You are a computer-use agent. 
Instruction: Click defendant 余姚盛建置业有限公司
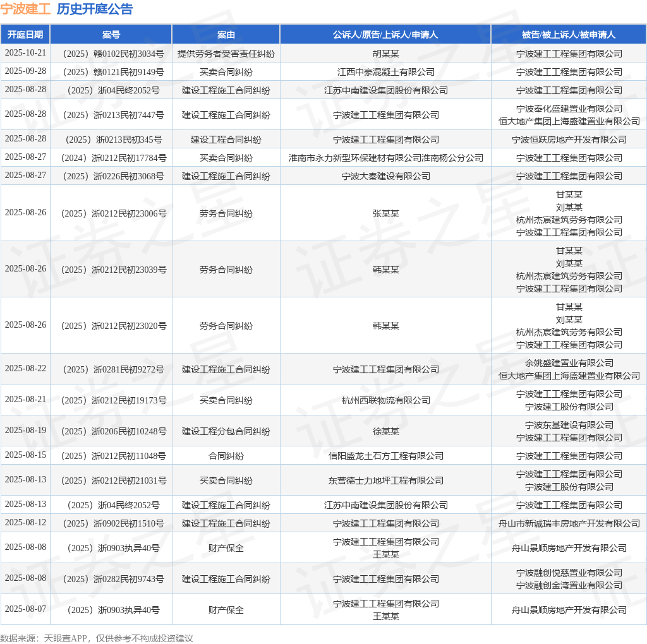pos(569,363)
